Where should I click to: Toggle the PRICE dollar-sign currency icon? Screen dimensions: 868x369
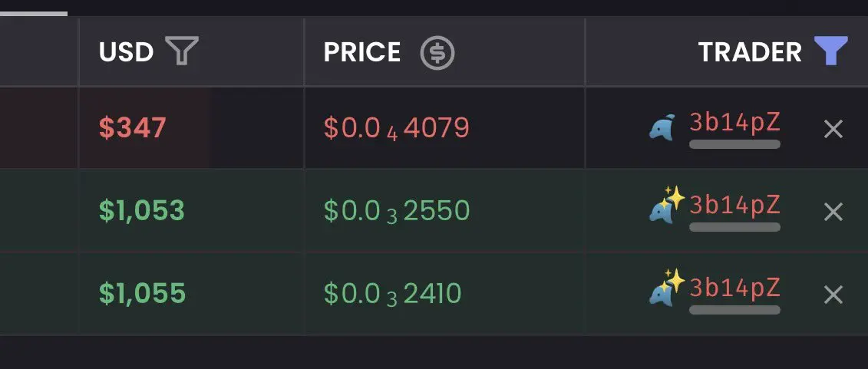(437, 53)
